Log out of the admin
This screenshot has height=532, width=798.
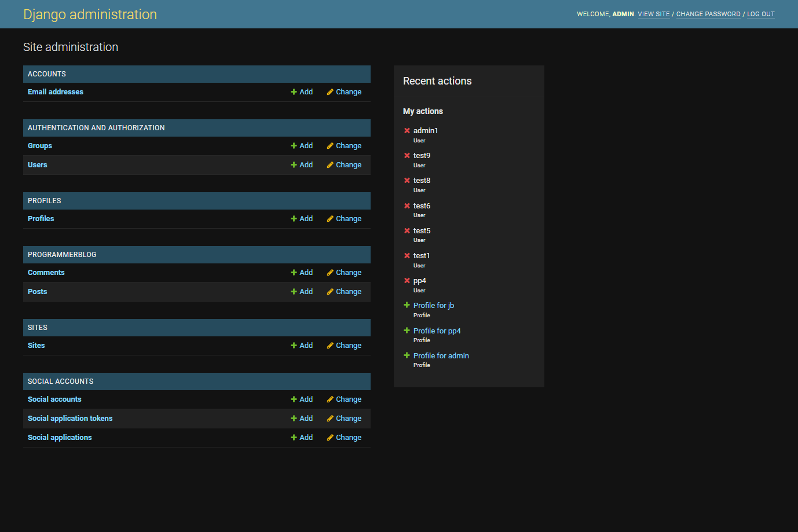(x=761, y=14)
